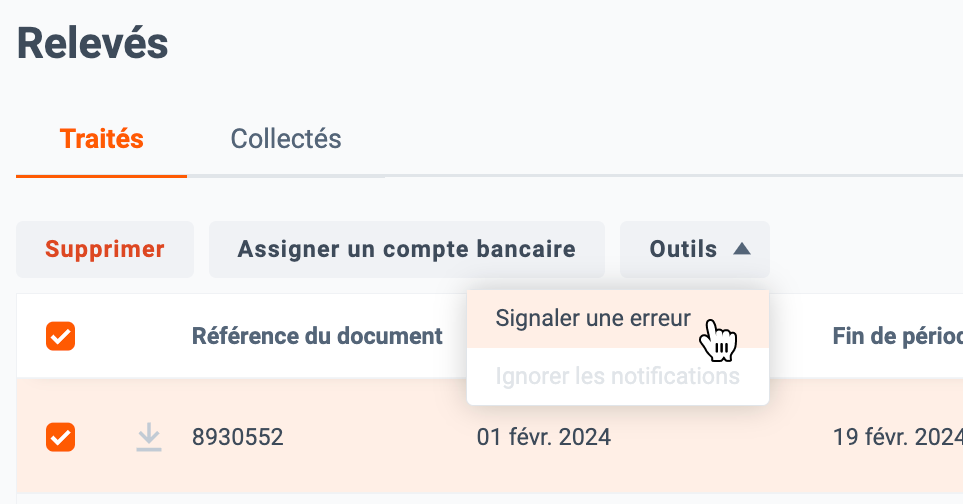The height and width of the screenshot is (504, 963).
Task: Click the white checkmark inside header checkbox
Action: tap(60, 336)
